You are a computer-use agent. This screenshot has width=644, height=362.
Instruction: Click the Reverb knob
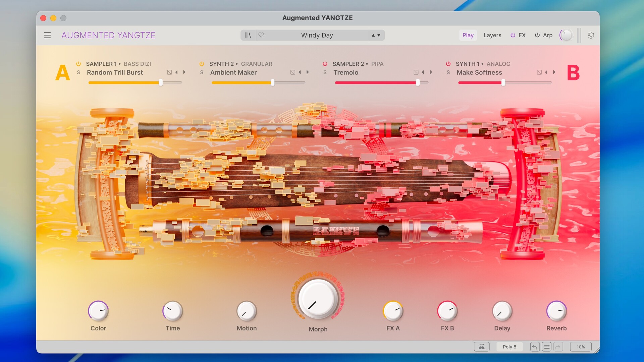click(556, 311)
